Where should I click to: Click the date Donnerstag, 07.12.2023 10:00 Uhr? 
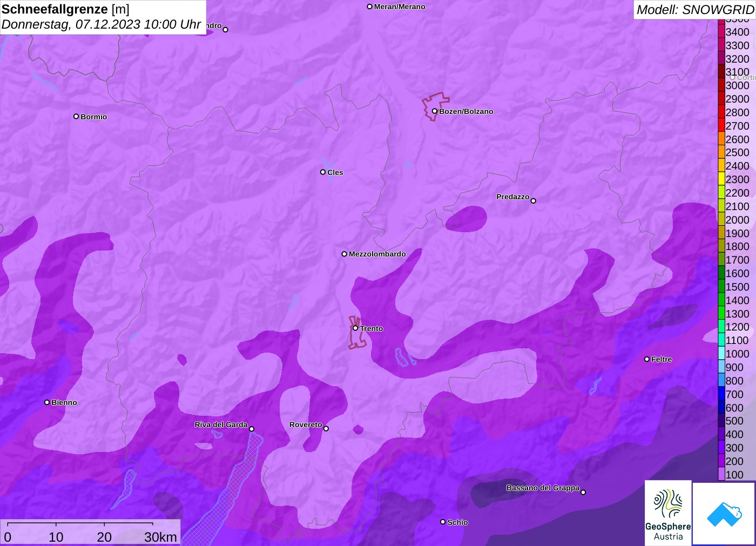click(x=101, y=24)
